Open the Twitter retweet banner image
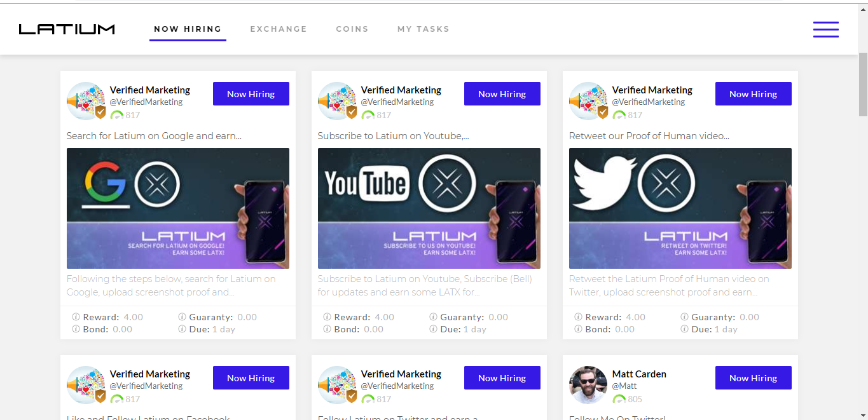Image resolution: width=868 pixels, height=420 pixels. point(680,208)
